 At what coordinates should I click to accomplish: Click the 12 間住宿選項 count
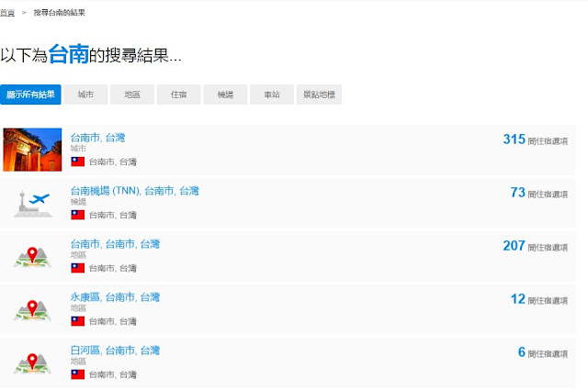pos(539,299)
